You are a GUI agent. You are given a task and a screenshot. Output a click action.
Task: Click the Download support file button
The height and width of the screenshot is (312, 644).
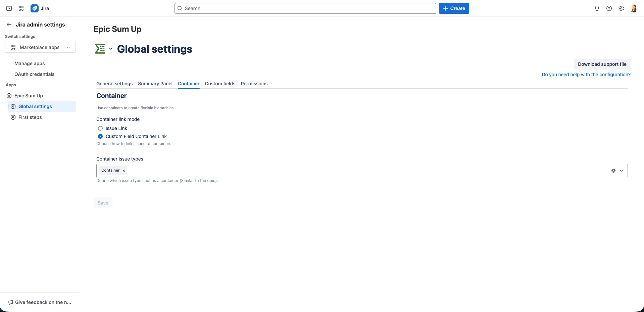coord(602,64)
